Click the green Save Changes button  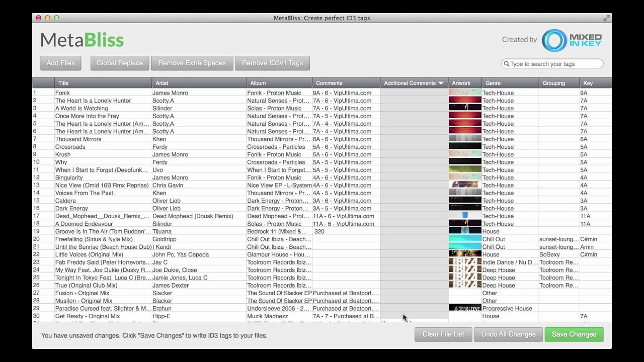pyautogui.click(x=574, y=334)
